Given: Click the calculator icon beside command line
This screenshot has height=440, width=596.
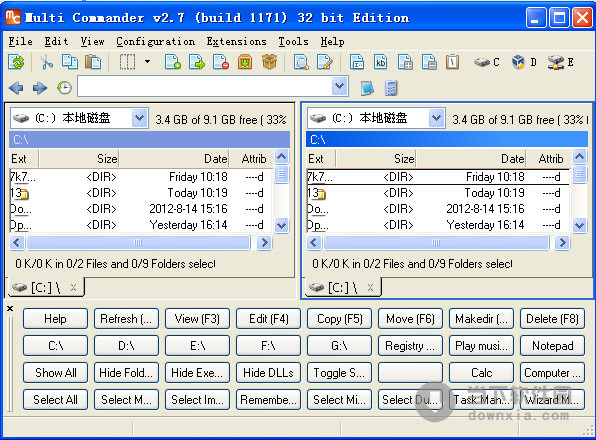Looking at the screenshot, I should click(x=391, y=88).
